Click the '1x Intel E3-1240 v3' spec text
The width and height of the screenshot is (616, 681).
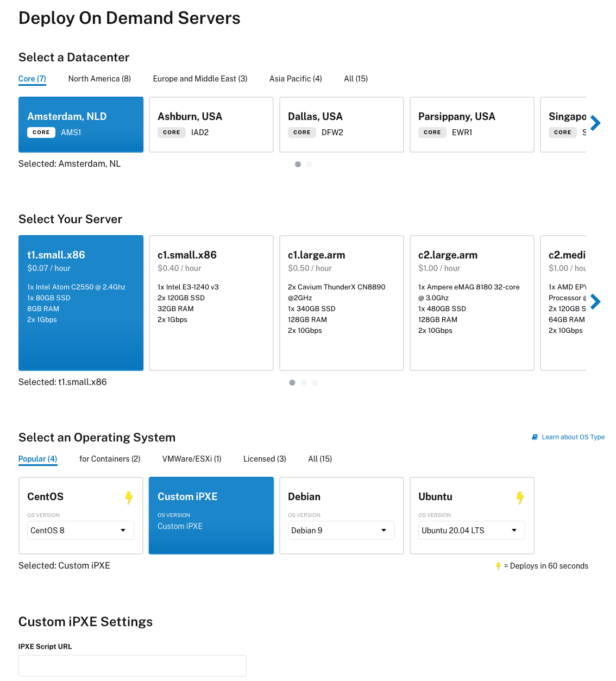(x=188, y=287)
